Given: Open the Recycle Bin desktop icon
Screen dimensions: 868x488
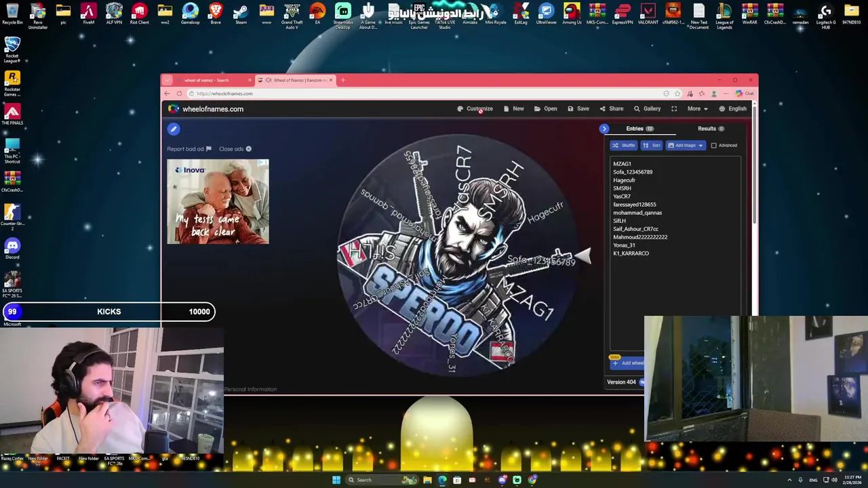Looking at the screenshot, I should pyautogui.click(x=12, y=14).
